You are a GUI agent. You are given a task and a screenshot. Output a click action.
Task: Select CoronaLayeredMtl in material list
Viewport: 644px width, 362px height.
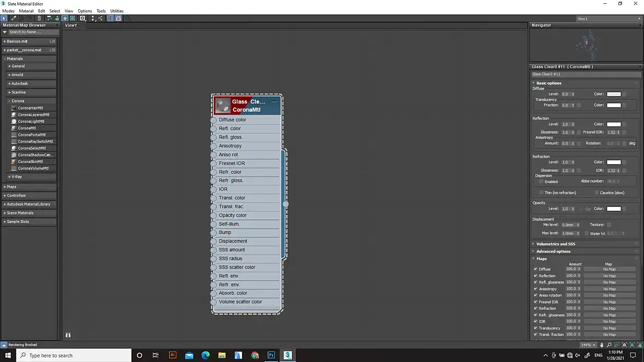coord(33,115)
